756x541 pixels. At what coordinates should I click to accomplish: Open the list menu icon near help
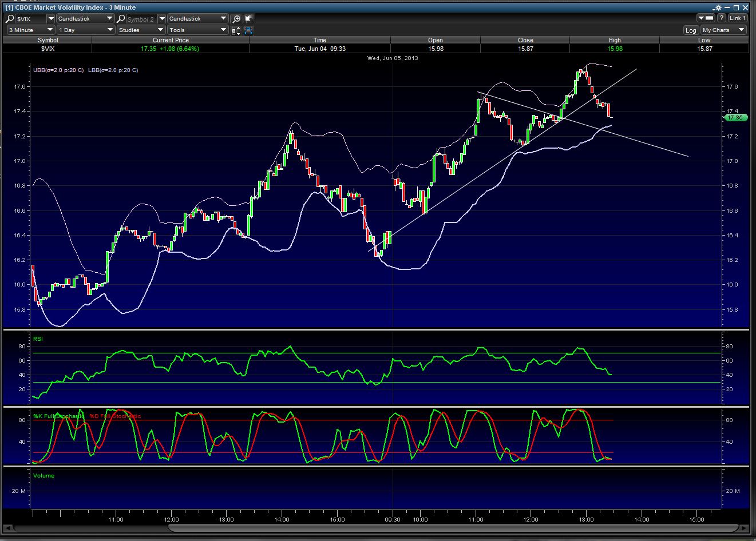707,18
